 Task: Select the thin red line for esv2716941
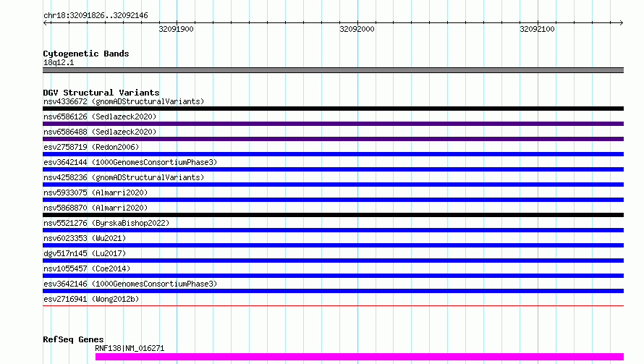coord(333,305)
